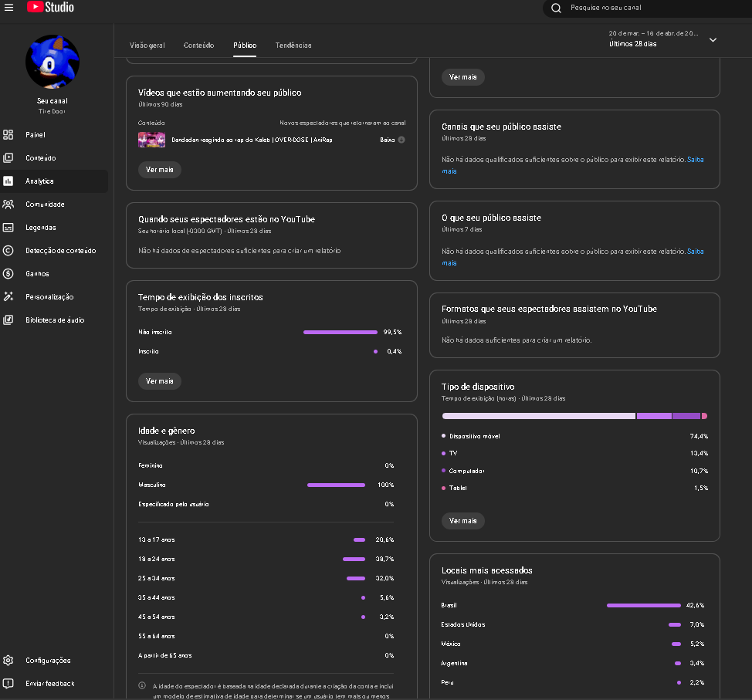Click the YouTube Studio logo
Image resolution: width=752 pixels, height=700 pixels.
click(x=51, y=8)
